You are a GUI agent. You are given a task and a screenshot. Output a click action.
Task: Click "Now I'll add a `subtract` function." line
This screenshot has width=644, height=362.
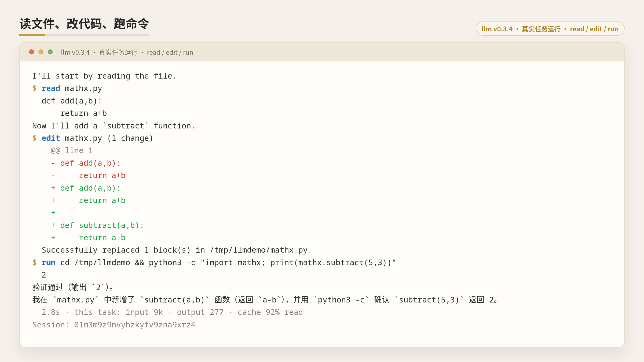tap(114, 126)
